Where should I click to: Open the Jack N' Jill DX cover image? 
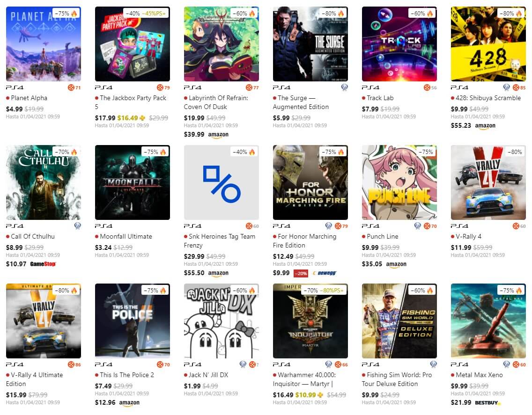(x=222, y=321)
